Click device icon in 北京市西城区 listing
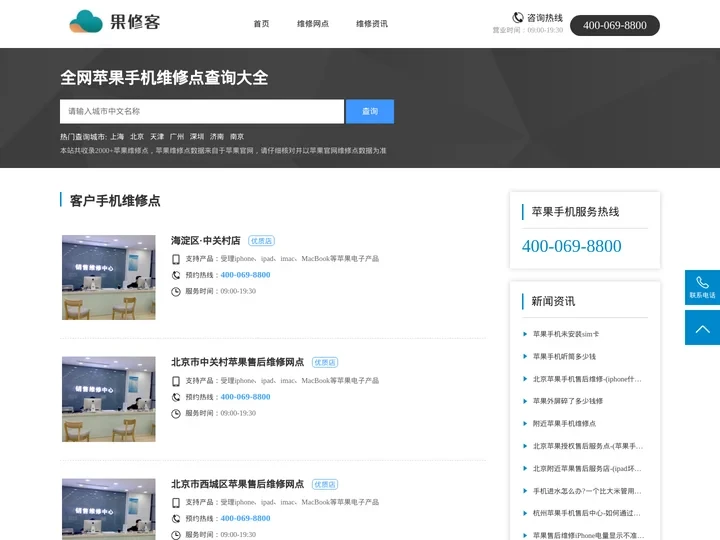 176,503
